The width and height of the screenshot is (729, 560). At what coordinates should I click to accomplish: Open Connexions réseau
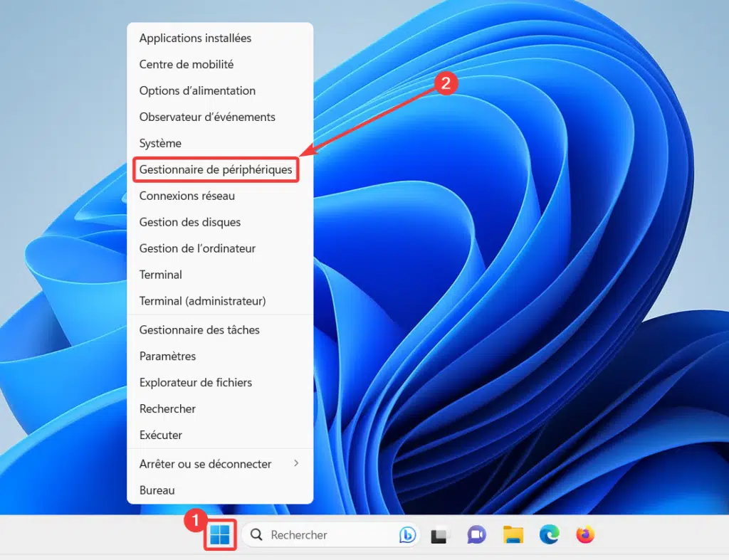220,196
